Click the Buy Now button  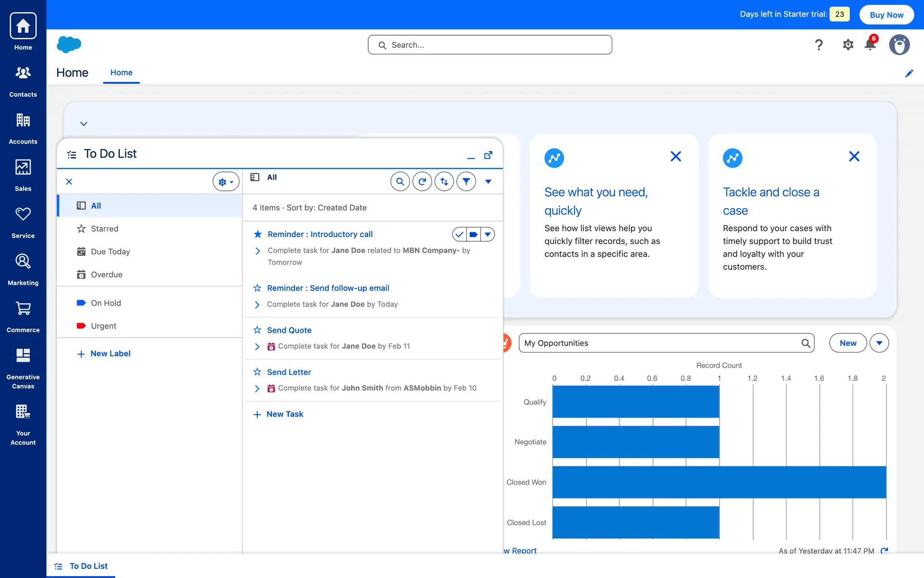(x=886, y=14)
